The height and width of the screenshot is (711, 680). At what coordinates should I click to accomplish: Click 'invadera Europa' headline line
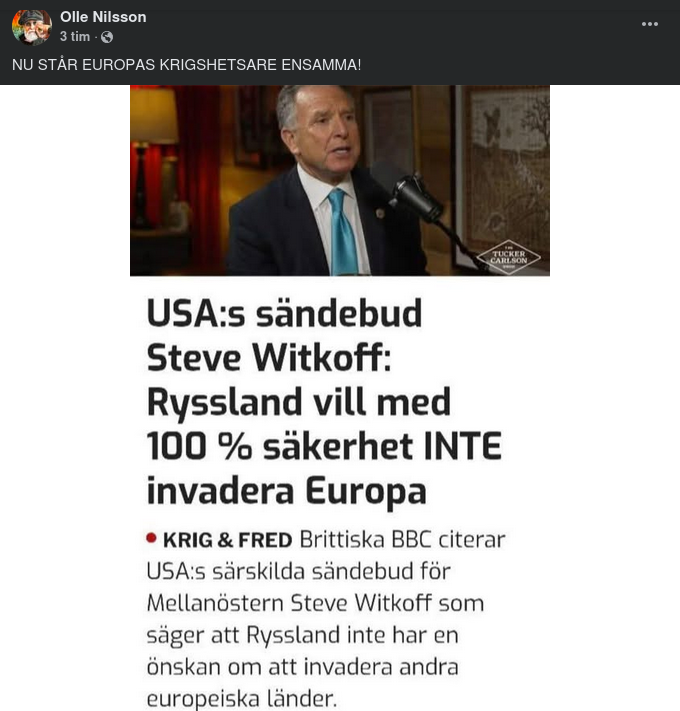287,491
